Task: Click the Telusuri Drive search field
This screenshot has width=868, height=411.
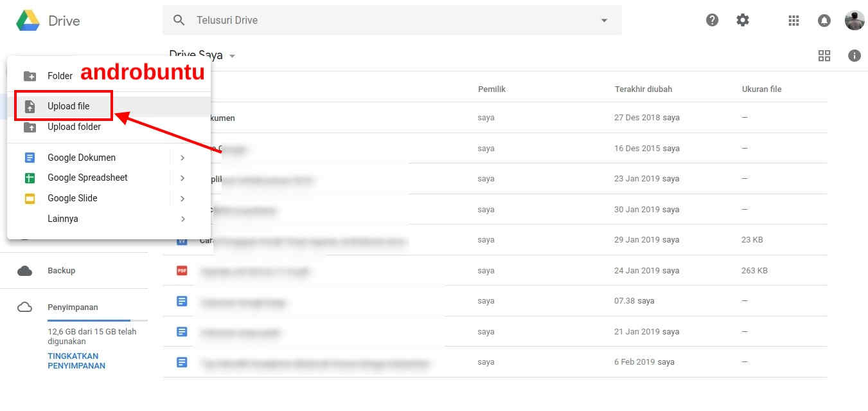Action: [321, 20]
